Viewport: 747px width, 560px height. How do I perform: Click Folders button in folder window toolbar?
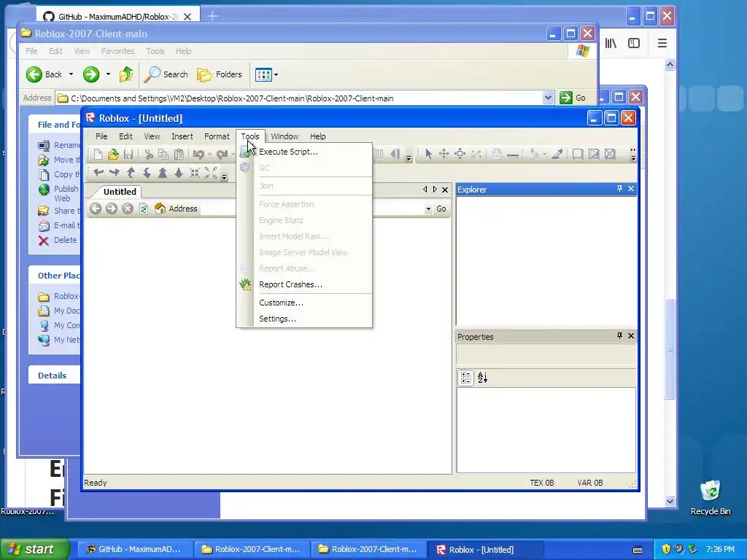coord(220,74)
